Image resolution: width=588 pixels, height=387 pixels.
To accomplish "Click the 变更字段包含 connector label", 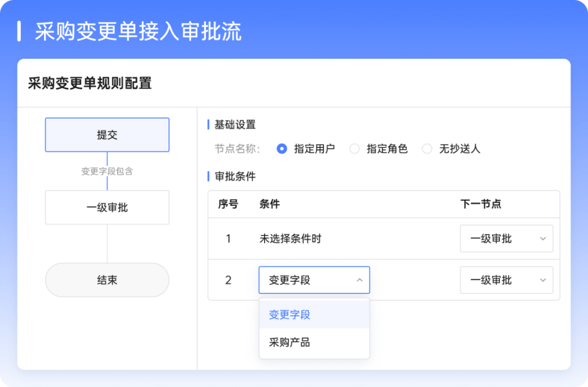I will tap(107, 171).
